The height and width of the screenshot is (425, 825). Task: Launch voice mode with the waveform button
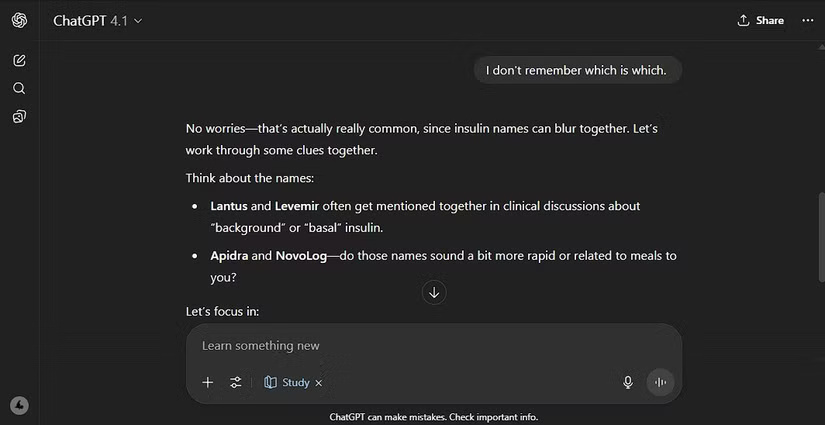pyautogui.click(x=660, y=382)
